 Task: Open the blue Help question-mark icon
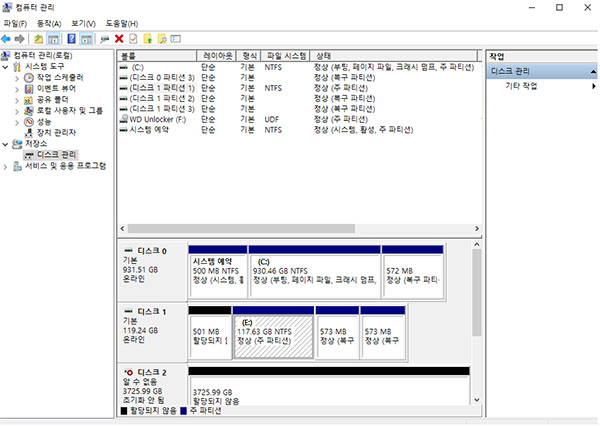point(72,39)
